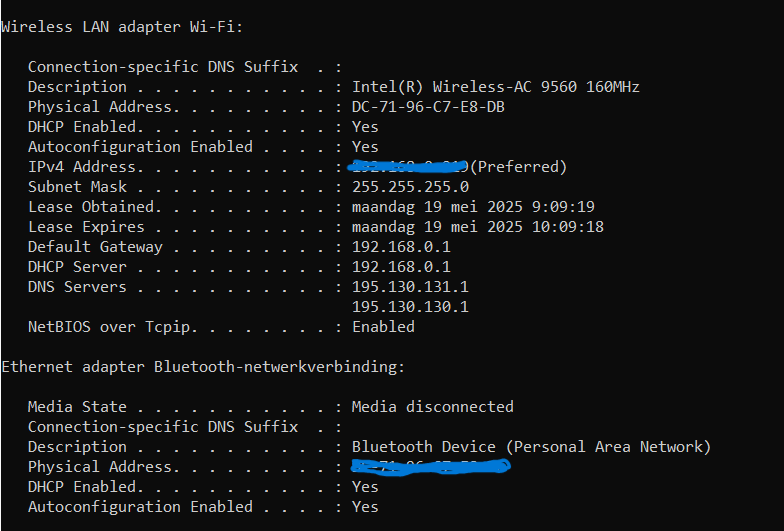Image resolution: width=784 pixels, height=531 pixels.
Task: Click the Media disconnected status text
Action: 432,406
